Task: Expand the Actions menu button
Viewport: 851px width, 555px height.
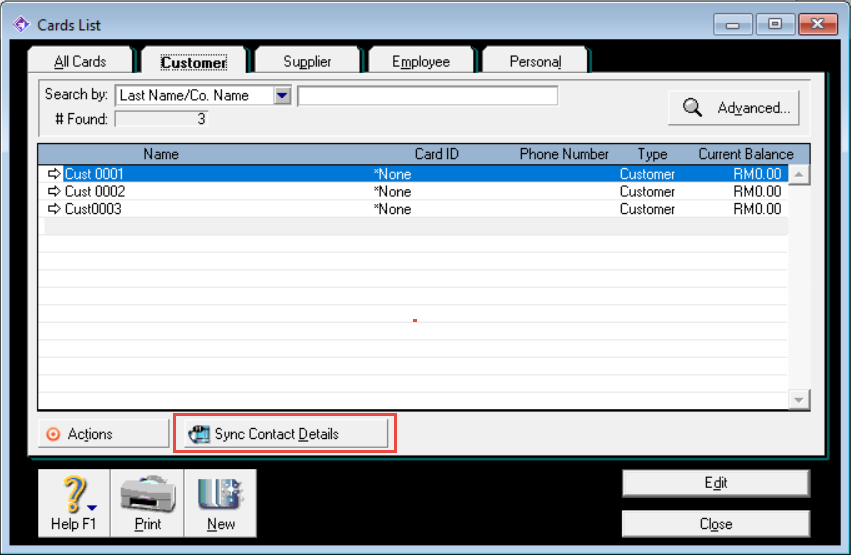Action: click(x=103, y=434)
